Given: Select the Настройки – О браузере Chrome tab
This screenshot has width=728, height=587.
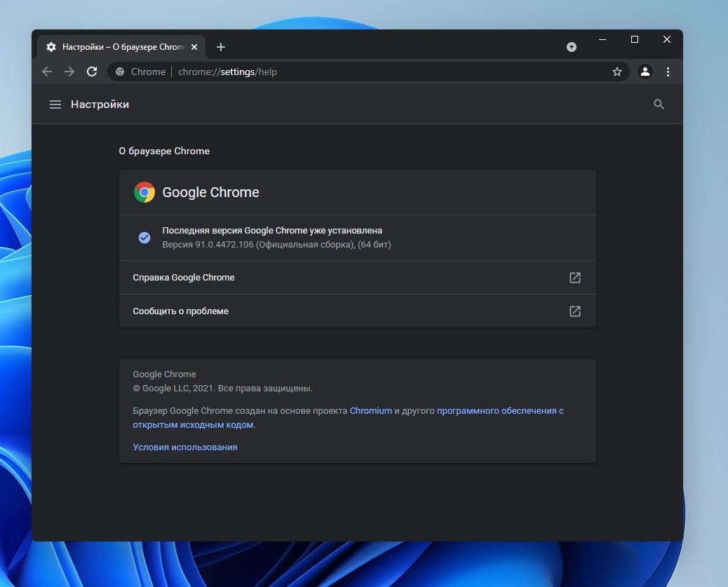Looking at the screenshot, I should pos(121,47).
